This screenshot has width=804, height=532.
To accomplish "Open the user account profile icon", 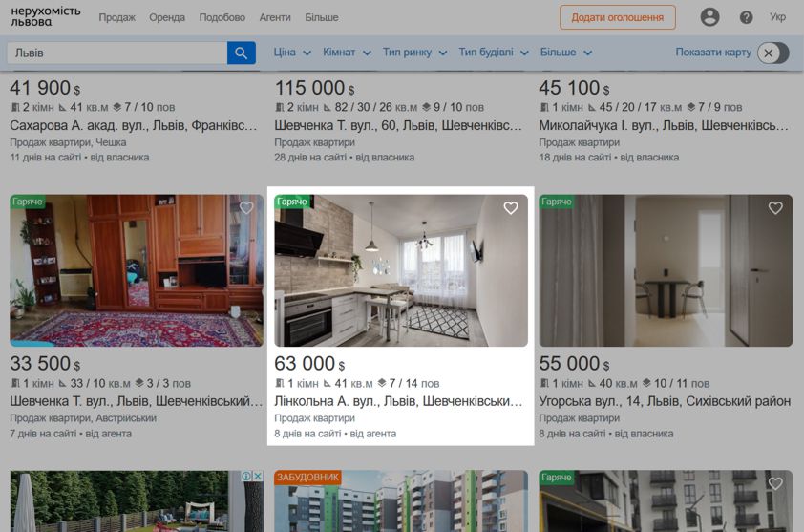I will pyautogui.click(x=709, y=17).
